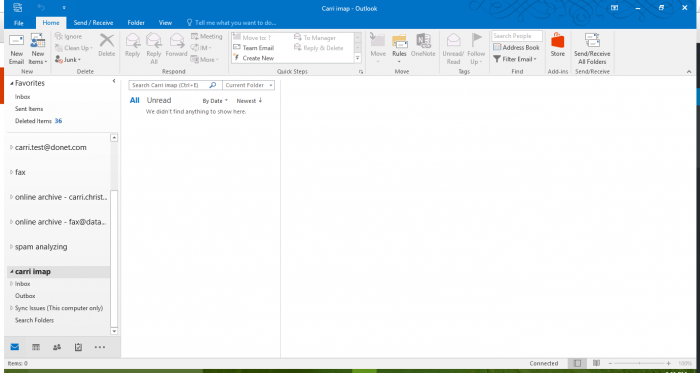Switch to Calendar view in navigation bar
This screenshot has width=700, height=373.
coord(36,347)
